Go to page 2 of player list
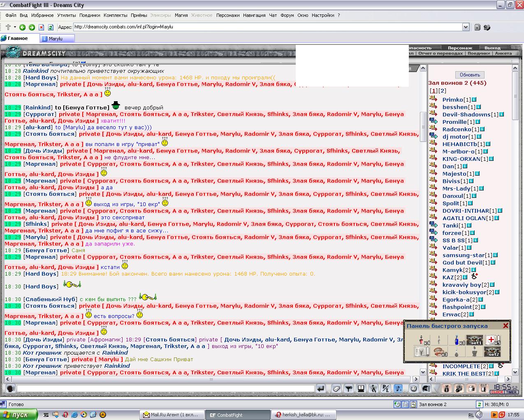This screenshot has width=524, height=420. [x=442, y=91]
